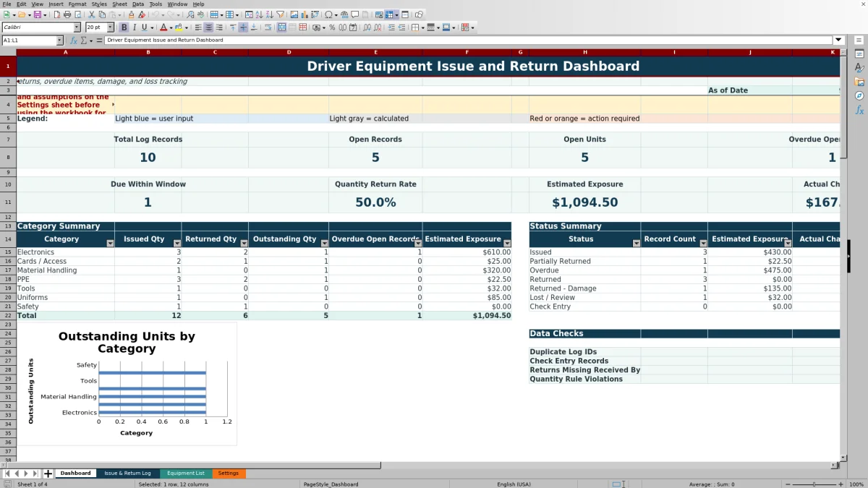Click the Insert Comment speech bubble icon
The width and height of the screenshot is (868, 488).
click(x=355, y=14)
